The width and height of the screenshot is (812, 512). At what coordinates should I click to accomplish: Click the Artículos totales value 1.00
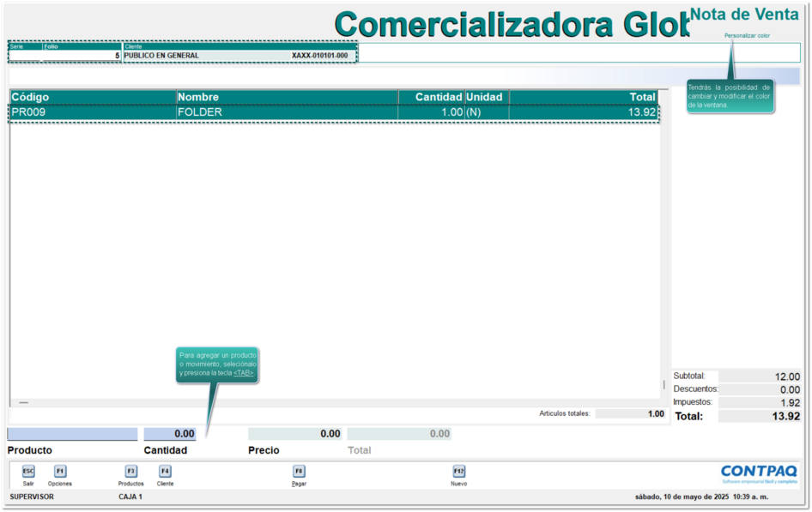click(630, 413)
